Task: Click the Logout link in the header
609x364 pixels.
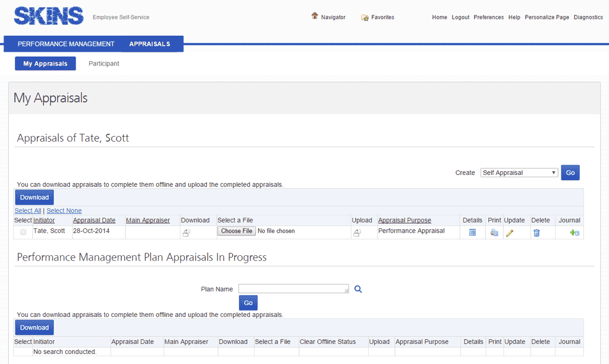Action: (x=460, y=17)
